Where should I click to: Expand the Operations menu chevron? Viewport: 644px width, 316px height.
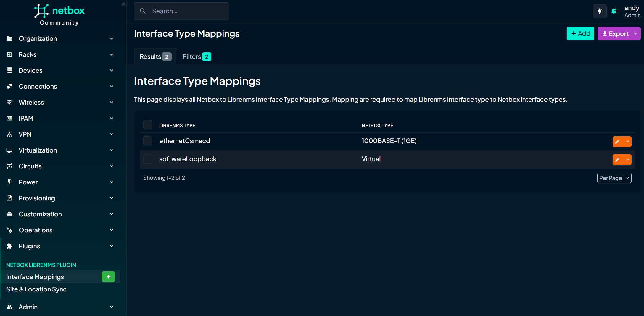click(112, 230)
